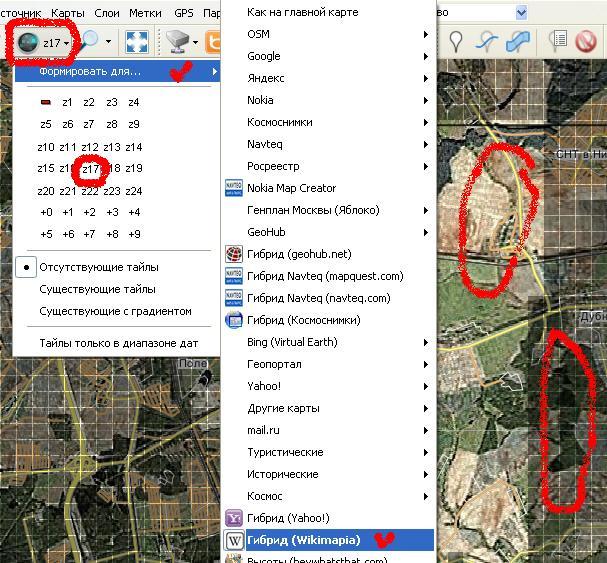This screenshot has width=607, height=563.
Task: Open Исторические submenu
Action: point(329,474)
